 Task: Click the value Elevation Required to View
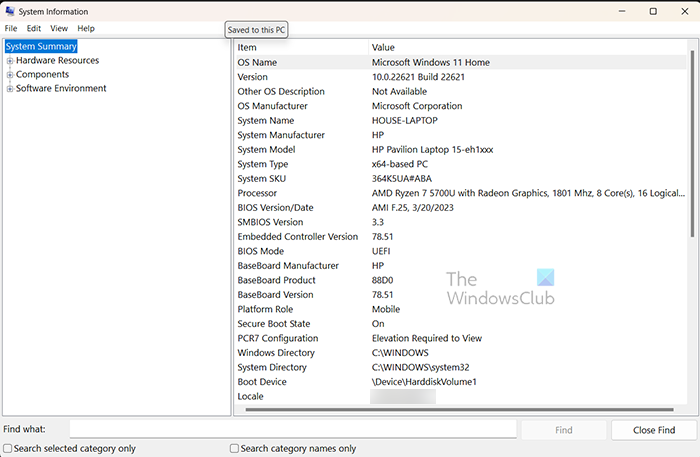point(427,338)
